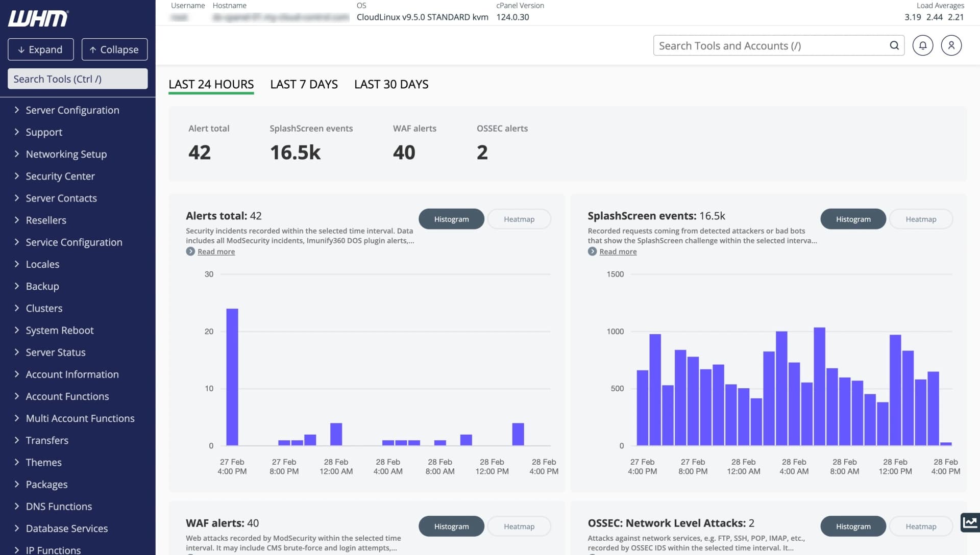
Task: Switch to the Last 7 Days tab
Action: 304,85
